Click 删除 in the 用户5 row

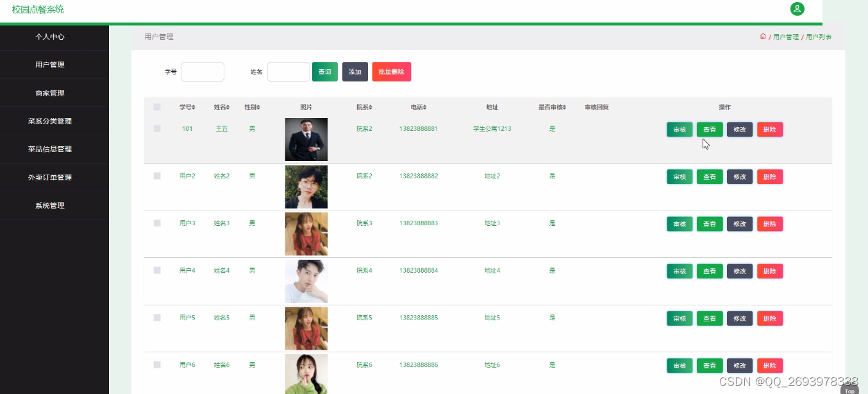point(770,318)
